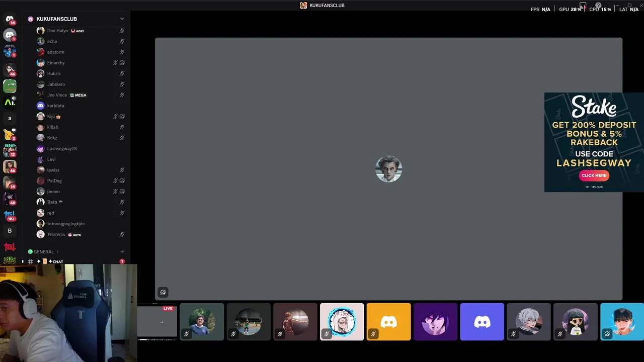Click the deafen icon on main video tile
The image size is (644, 362).
163,292
